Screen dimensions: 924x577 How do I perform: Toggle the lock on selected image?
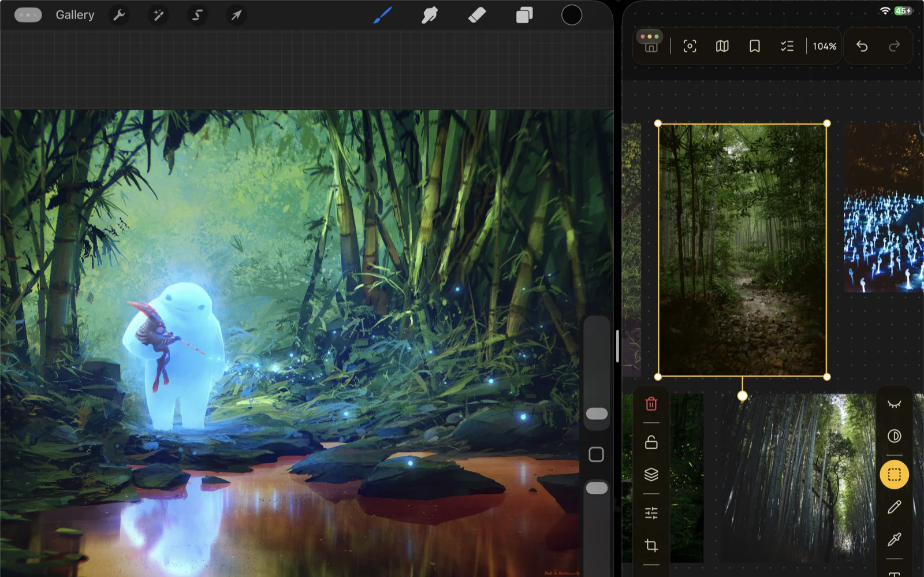(x=651, y=442)
